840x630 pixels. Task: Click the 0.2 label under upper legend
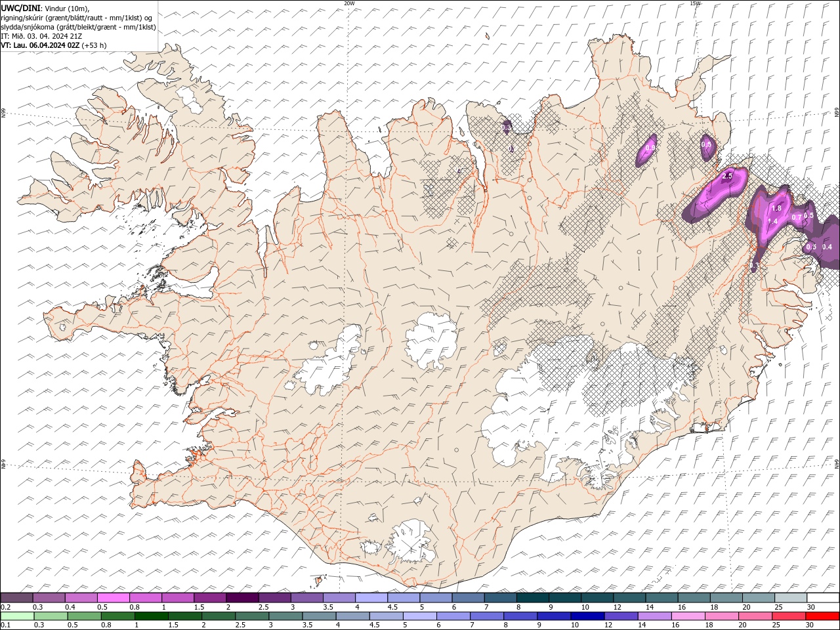point(5,607)
